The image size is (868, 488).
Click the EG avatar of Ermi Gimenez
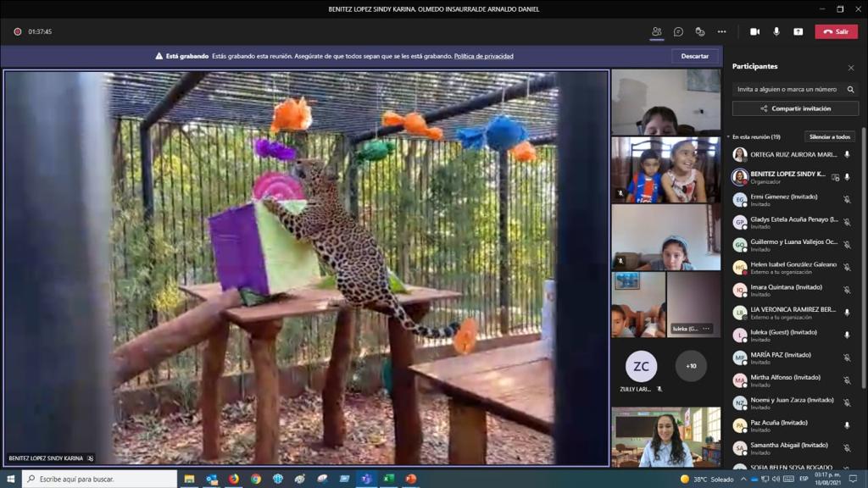739,200
